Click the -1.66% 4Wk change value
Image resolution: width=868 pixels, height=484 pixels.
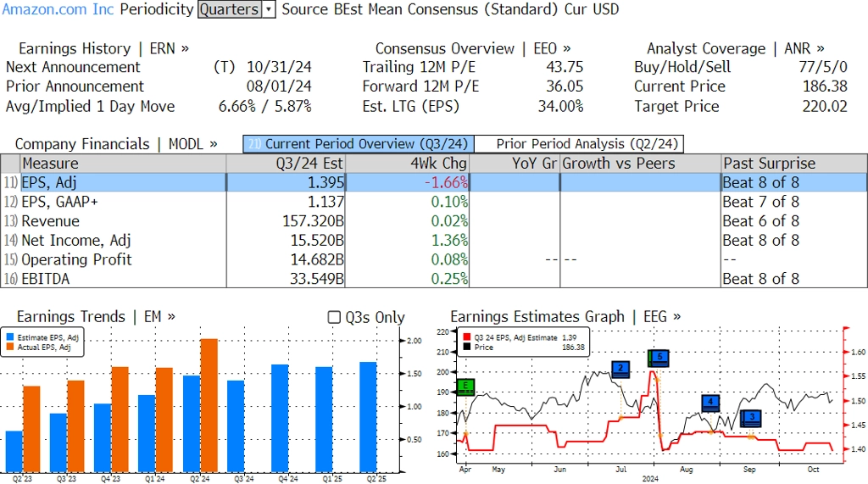point(446,183)
